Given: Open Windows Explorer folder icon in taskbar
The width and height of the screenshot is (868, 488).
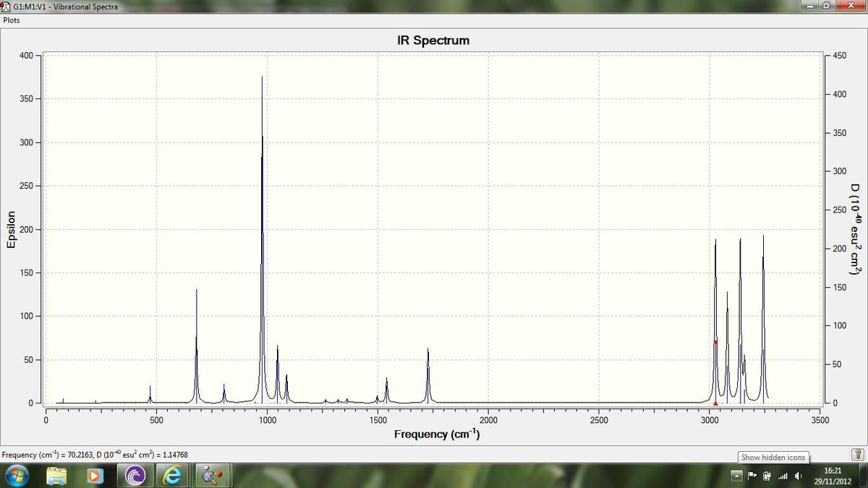Looking at the screenshot, I should [x=56, y=476].
